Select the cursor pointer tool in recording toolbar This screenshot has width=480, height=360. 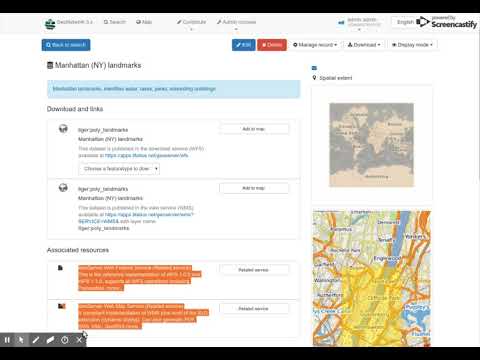pyautogui.click(x=21, y=340)
